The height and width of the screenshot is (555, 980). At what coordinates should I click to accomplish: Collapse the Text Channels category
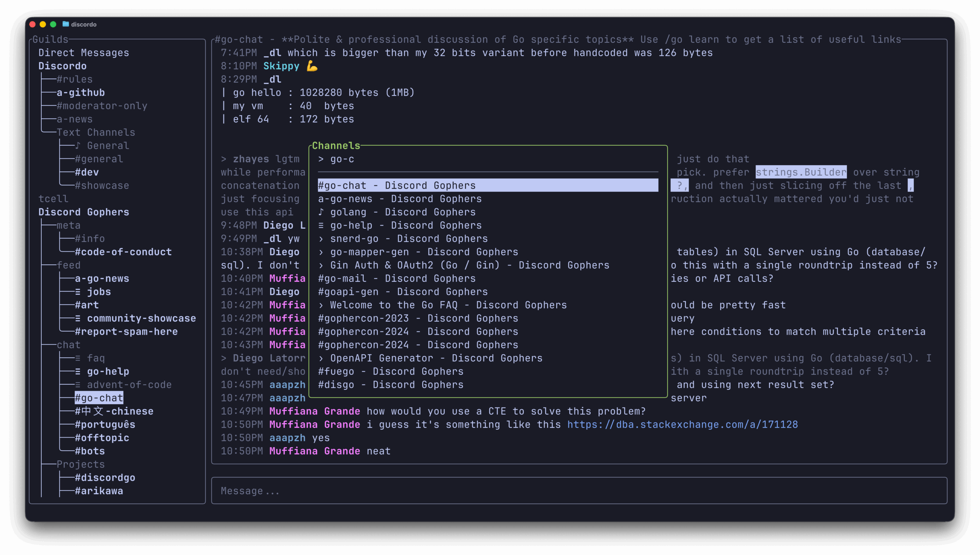pyautogui.click(x=96, y=132)
